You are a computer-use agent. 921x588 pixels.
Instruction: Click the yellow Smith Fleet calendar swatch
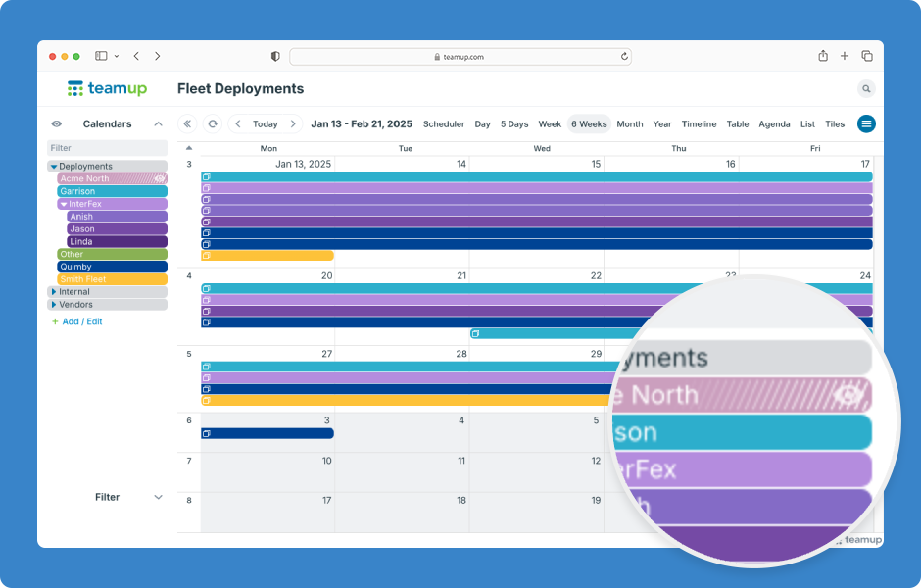112,279
